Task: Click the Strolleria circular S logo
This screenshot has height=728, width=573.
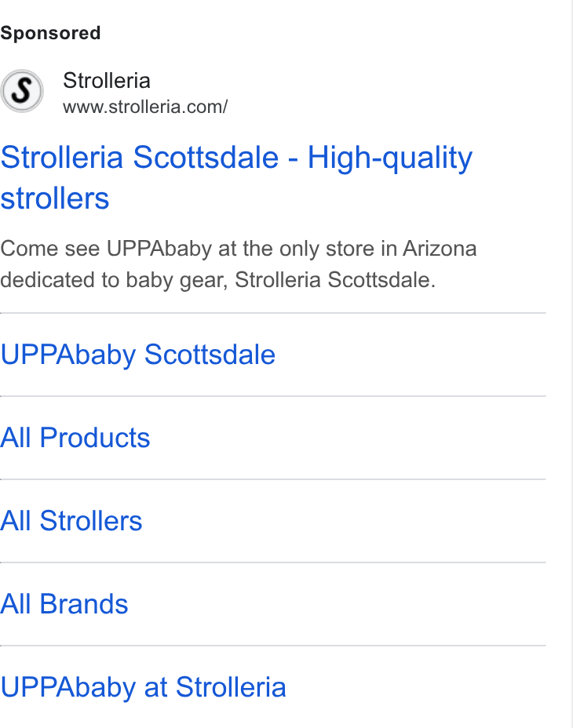Action: click(x=22, y=91)
